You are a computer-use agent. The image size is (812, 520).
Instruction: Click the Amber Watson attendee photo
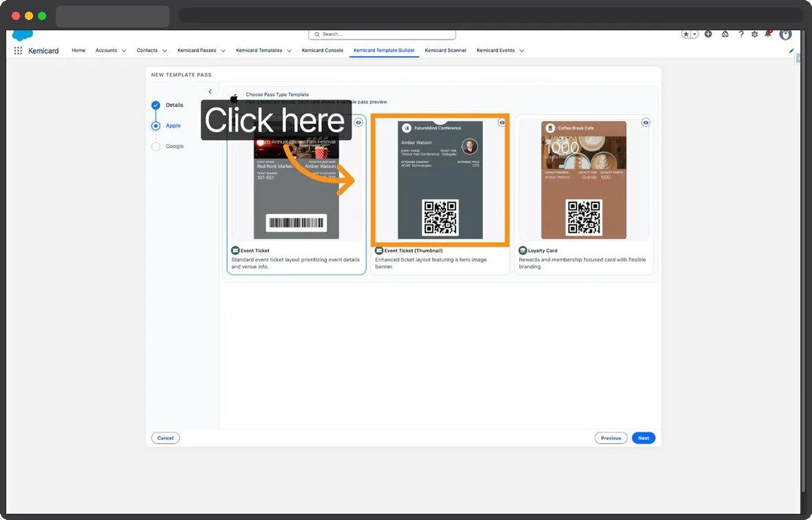(469, 147)
